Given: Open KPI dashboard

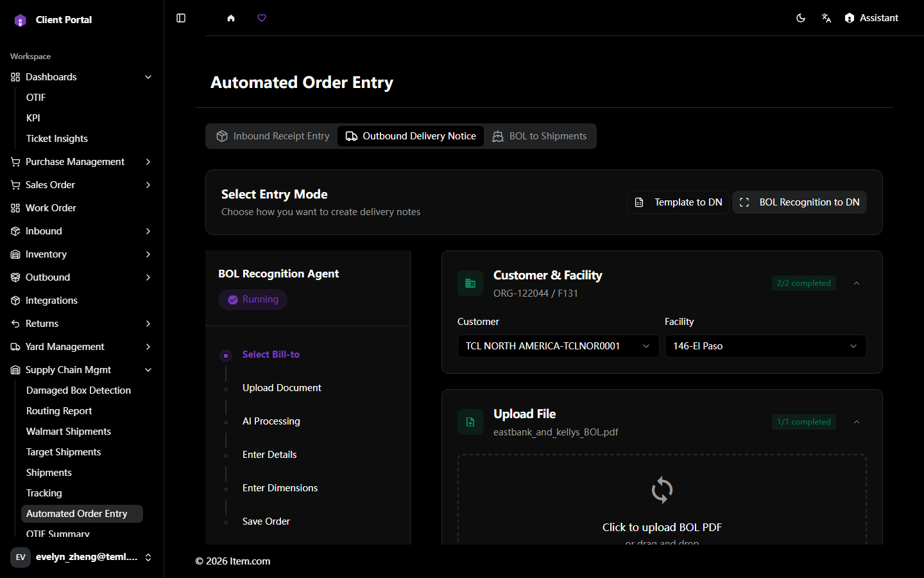Looking at the screenshot, I should click(x=82, y=118).
